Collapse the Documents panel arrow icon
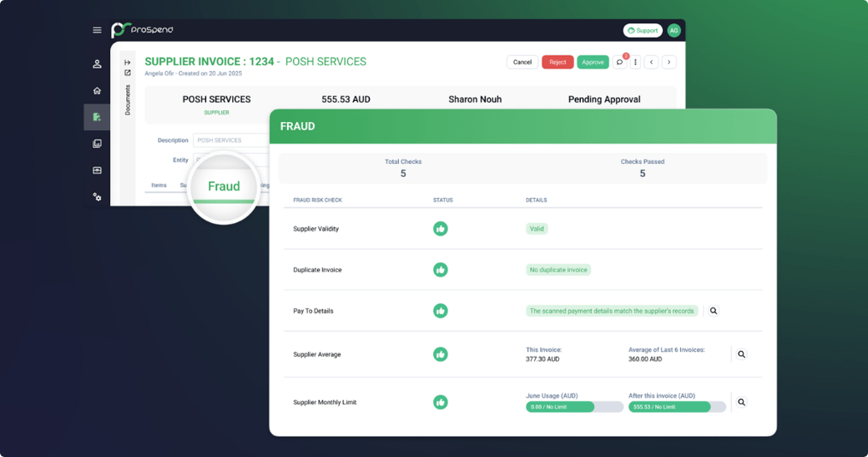The image size is (868, 457). pyautogui.click(x=128, y=63)
